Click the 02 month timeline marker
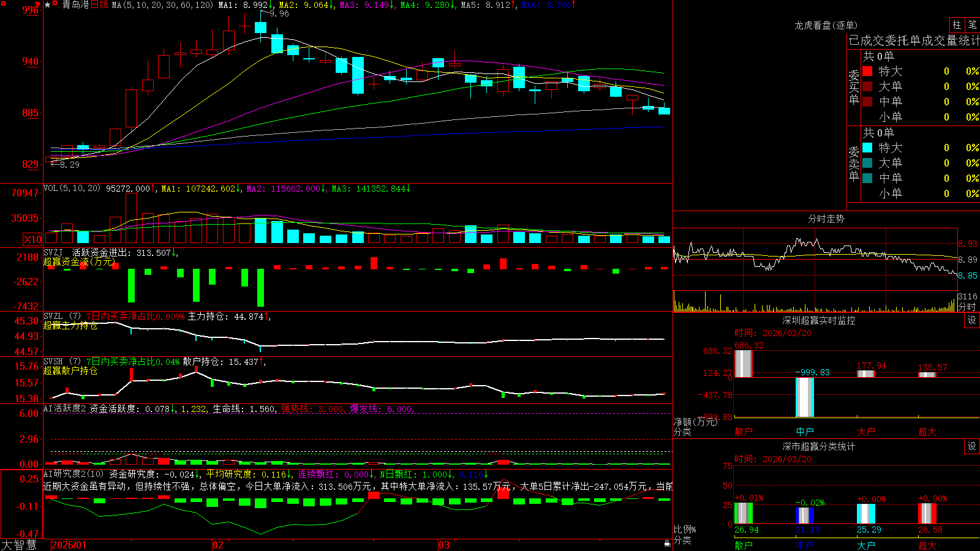Image resolution: width=980 pixels, height=551 pixels. (217, 545)
